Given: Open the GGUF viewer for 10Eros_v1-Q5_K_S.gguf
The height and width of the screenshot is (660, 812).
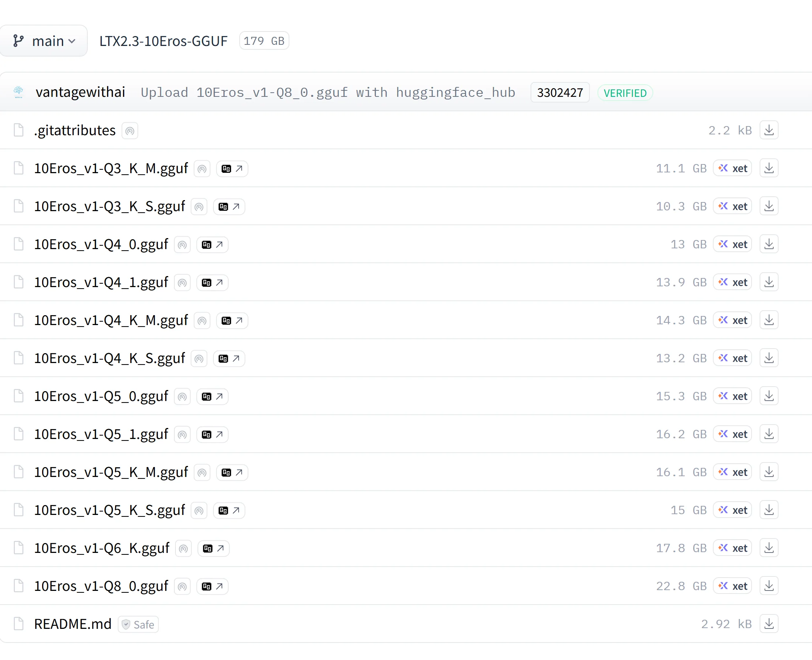Looking at the screenshot, I should (229, 511).
